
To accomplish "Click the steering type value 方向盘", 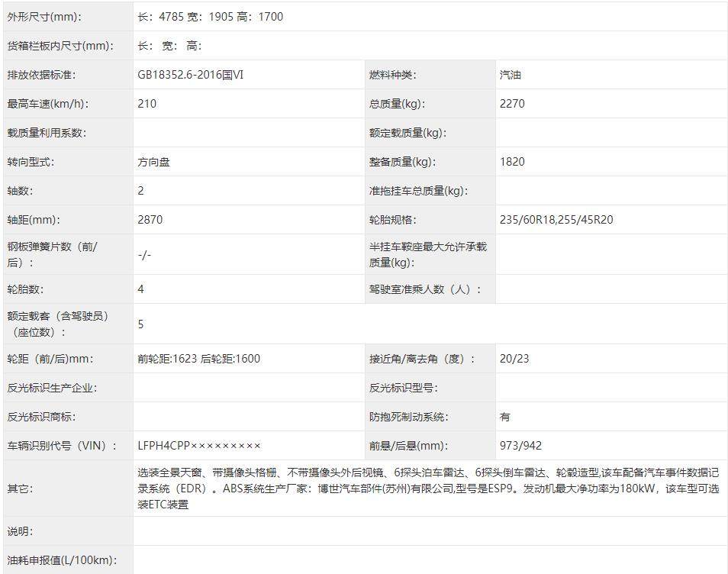I will tap(153, 162).
